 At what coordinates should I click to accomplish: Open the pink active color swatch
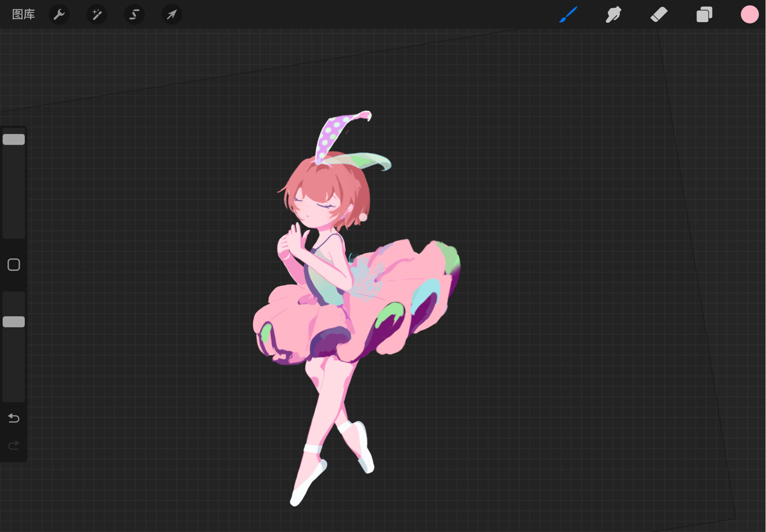coord(749,14)
